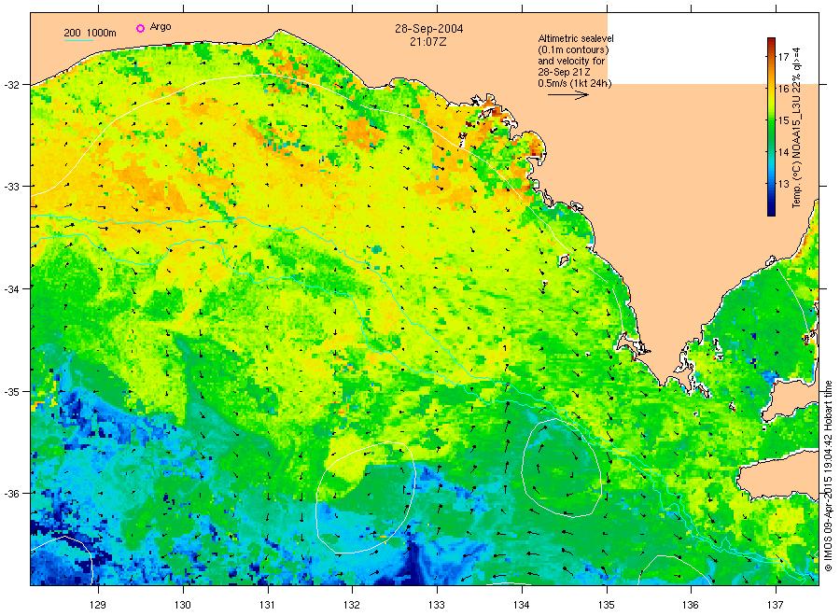Click the '0.5m/s (1kt 24h)' scale text
This screenshot has height=616, width=840.
point(575,83)
